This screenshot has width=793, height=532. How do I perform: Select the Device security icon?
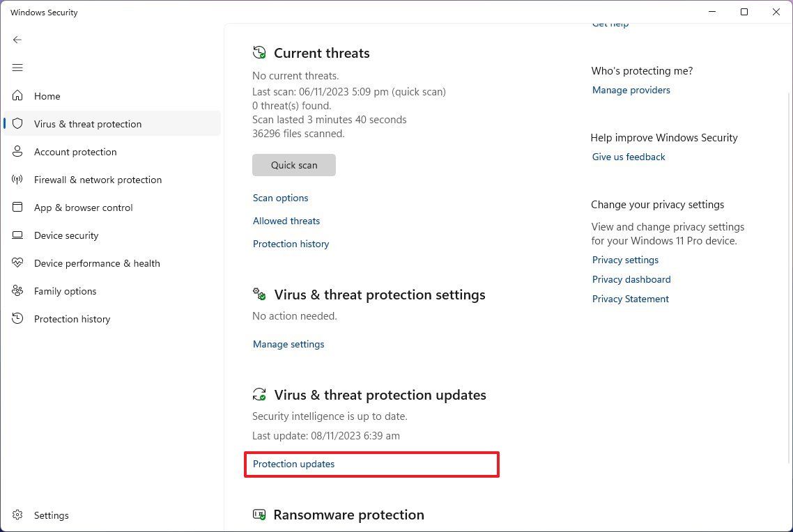(x=17, y=235)
